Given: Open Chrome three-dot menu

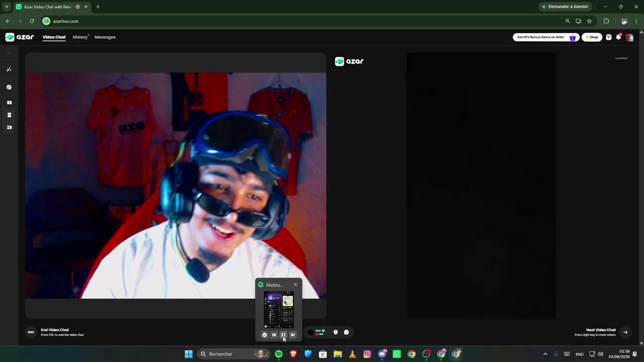Looking at the screenshot, I should 636,21.
